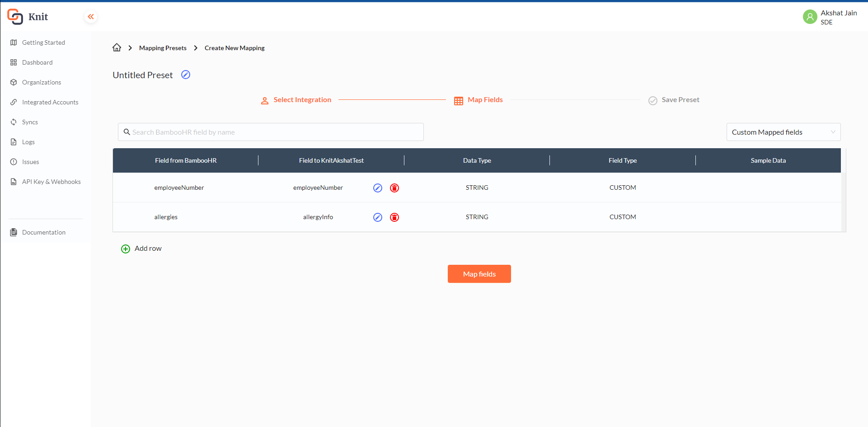Viewport: 868px width, 427px height.
Task: Click the Documentation pages icon
Action: point(14,232)
